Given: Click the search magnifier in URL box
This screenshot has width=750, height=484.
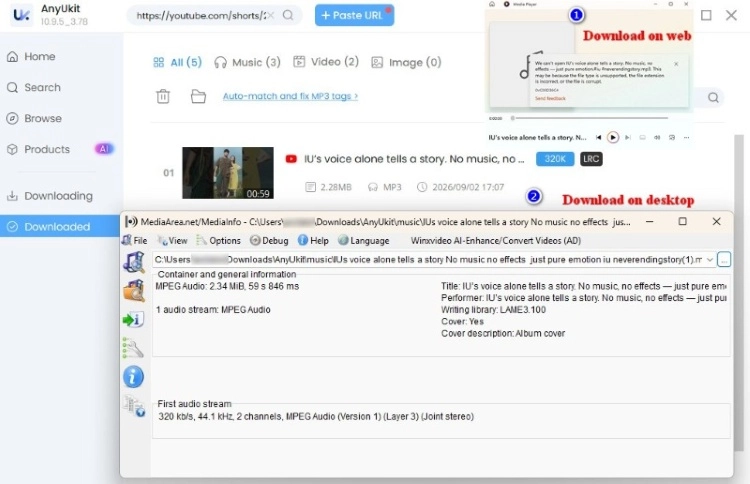Looking at the screenshot, I should (x=288, y=15).
